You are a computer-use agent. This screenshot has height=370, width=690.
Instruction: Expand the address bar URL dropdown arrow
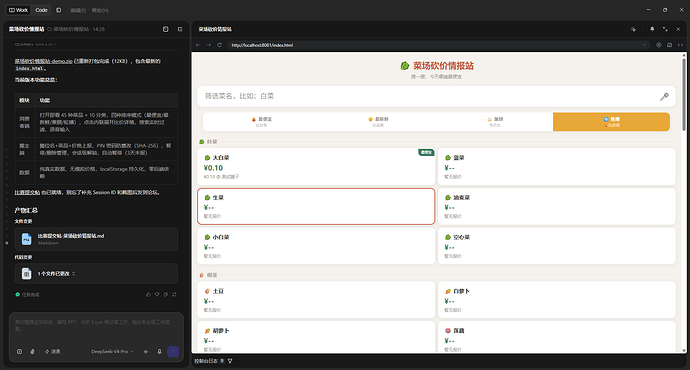coord(644,45)
